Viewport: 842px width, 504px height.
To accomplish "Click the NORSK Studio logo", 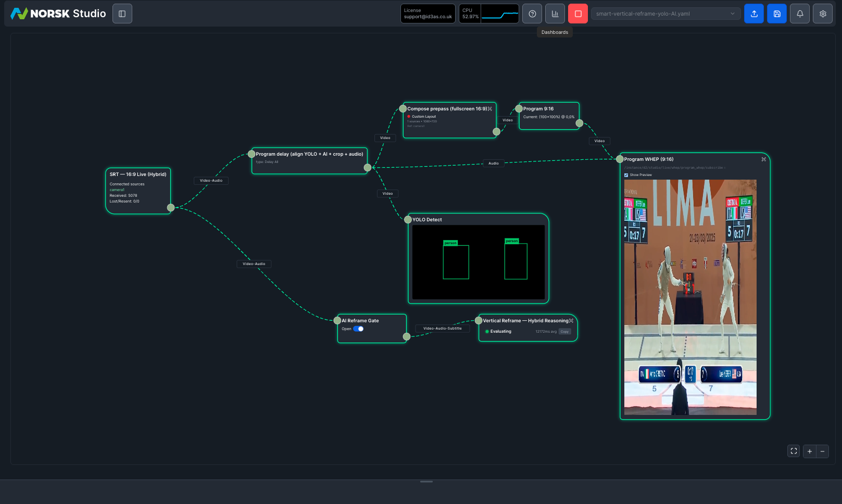I will (58, 14).
